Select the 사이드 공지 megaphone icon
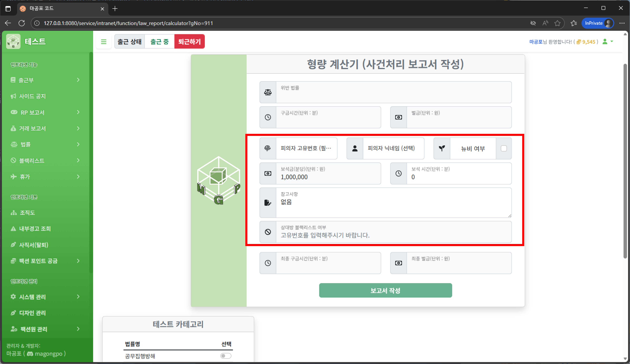Screen dimensions: 630x364 point(13,96)
